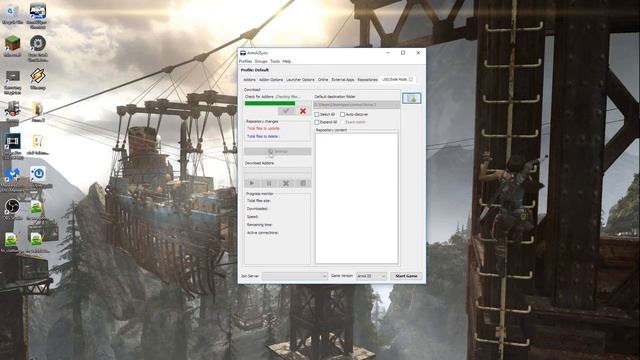
Task: Click the folder connect icon beside destination folder
Action: click(x=411, y=98)
